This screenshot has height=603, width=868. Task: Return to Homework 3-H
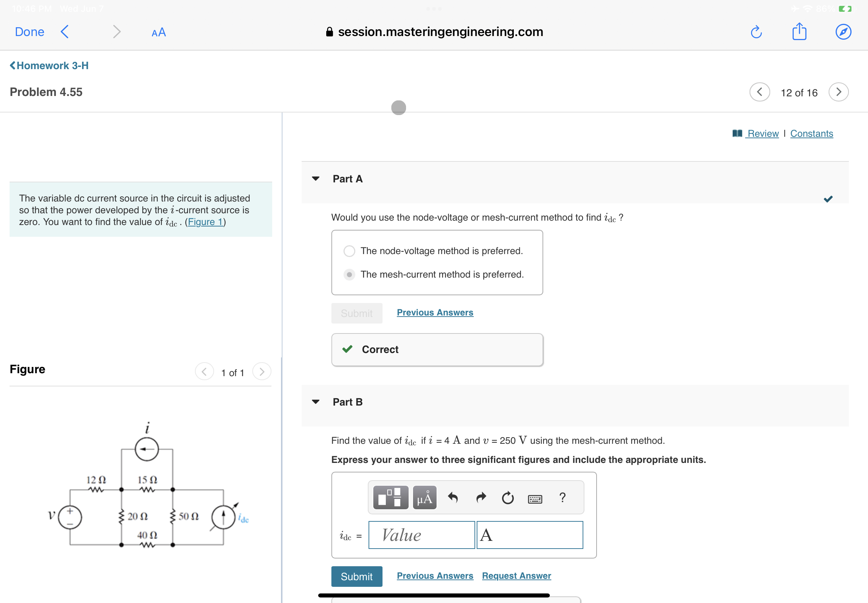point(49,65)
